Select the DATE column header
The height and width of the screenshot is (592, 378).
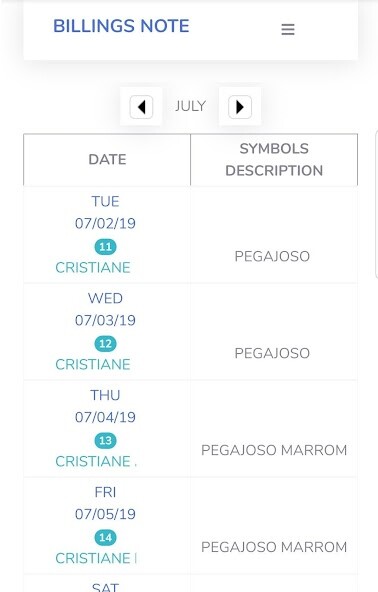(x=107, y=160)
